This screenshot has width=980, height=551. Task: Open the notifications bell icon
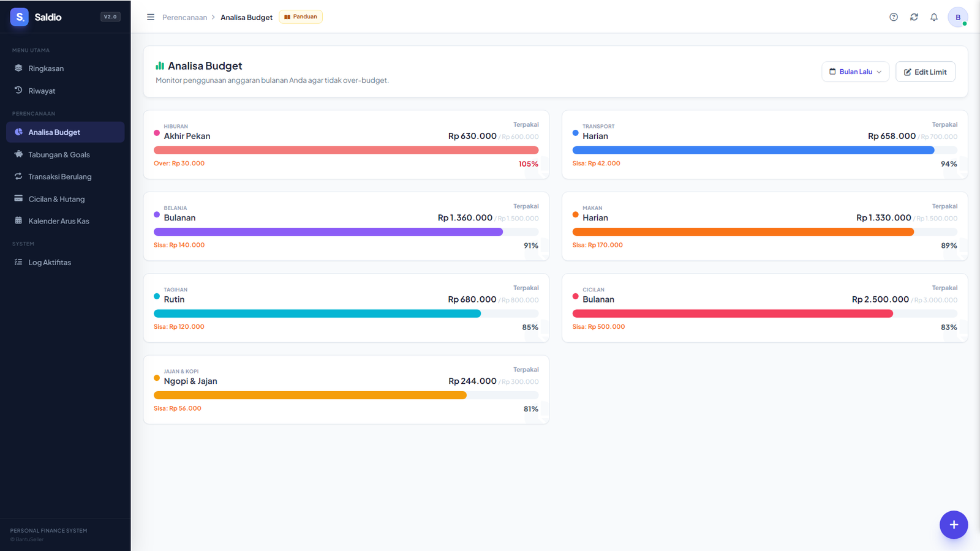pos(934,17)
